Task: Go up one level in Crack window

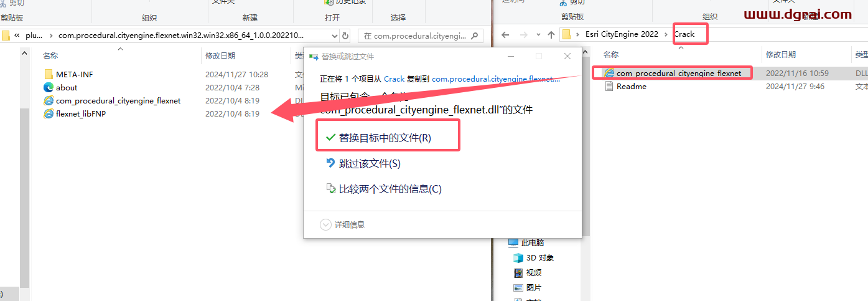Action: [x=551, y=34]
